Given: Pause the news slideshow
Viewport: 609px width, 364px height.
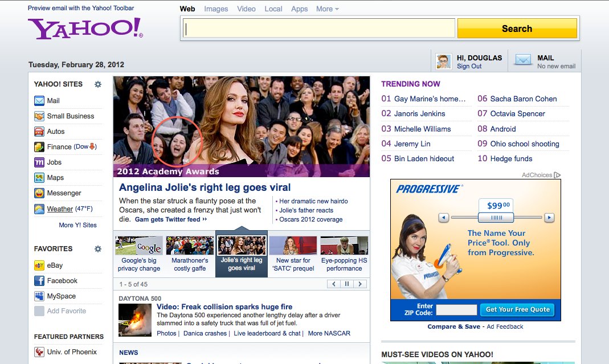Looking at the screenshot, I should coord(346,284).
